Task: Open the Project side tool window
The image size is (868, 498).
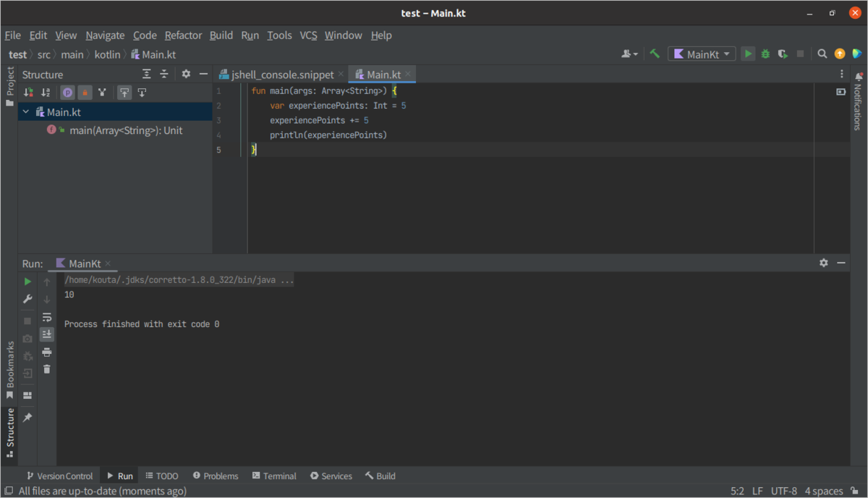Action: [x=9, y=86]
